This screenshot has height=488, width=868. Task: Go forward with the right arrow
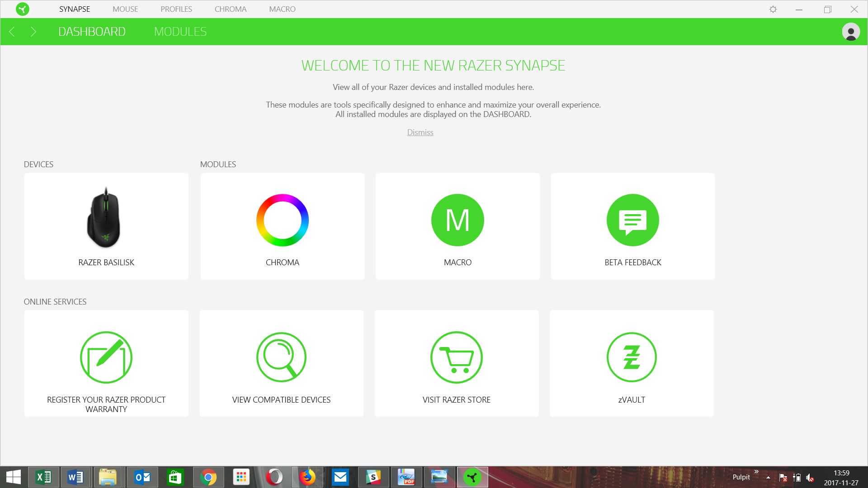coord(33,32)
